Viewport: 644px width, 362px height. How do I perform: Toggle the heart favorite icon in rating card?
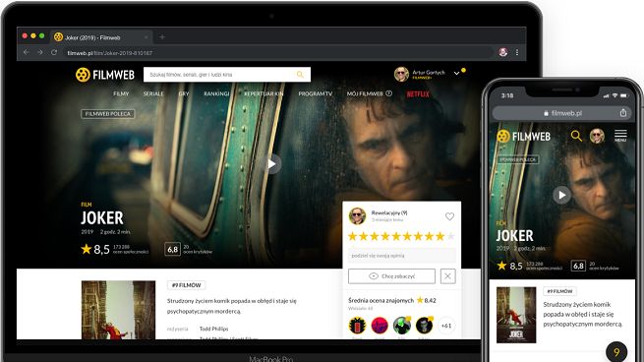click(x=449, y=216)
